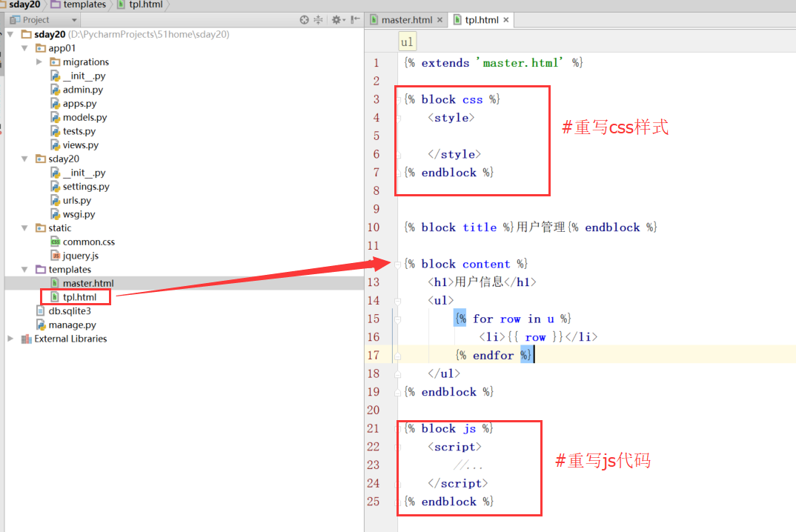Viewport: 796px width, 532px height.
Task: Collapse the app01 folder
Action: pyautogui.click(x=24, y=47)
